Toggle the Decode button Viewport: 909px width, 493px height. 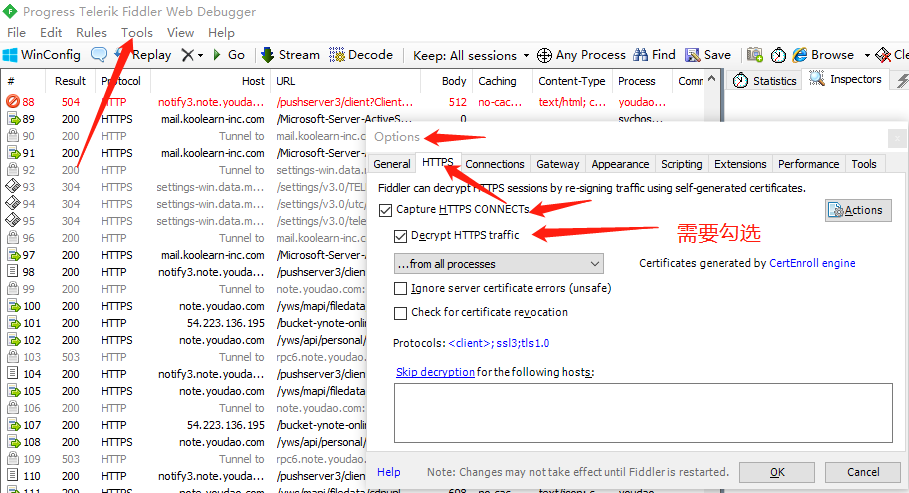click(x=361, y=55)
